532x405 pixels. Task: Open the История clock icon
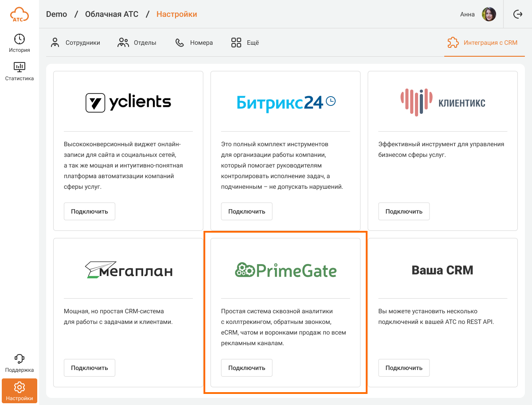point(20,39)
